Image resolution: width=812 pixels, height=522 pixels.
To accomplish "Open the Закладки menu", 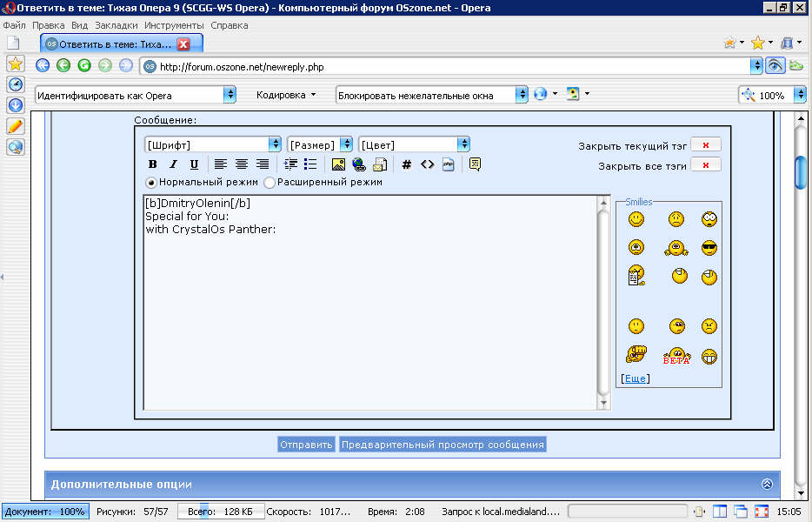I will (116, 26).
